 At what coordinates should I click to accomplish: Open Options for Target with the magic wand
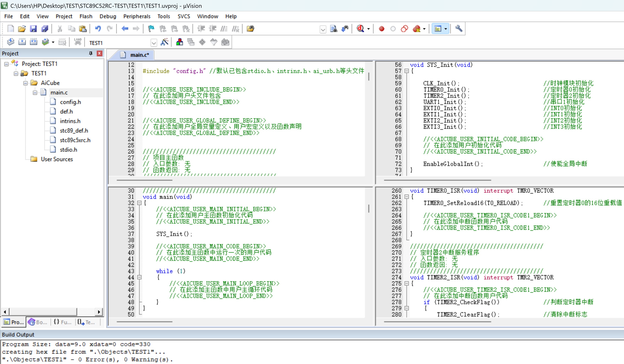tap(164, 42)
